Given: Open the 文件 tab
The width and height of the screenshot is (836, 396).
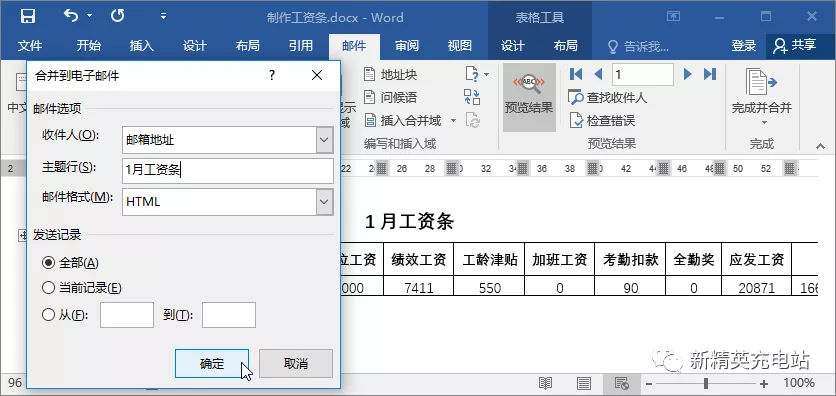Looking at the screenshot, I should click(30, 46).
